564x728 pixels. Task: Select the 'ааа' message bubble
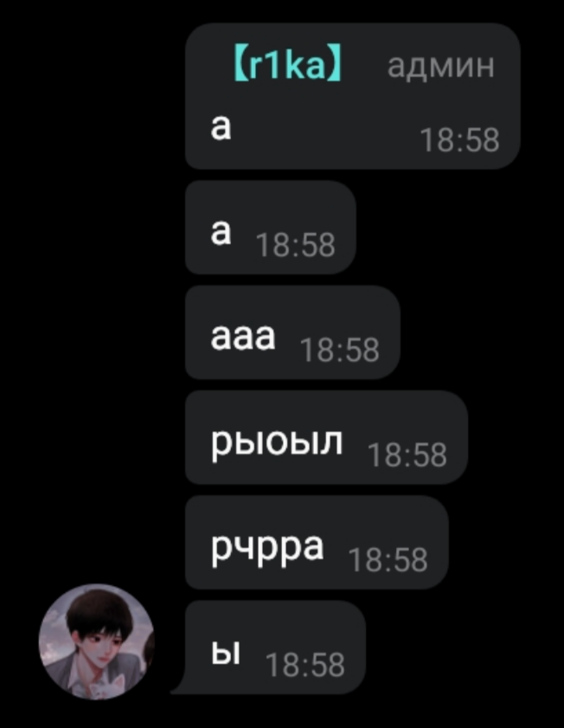[292, 332]
